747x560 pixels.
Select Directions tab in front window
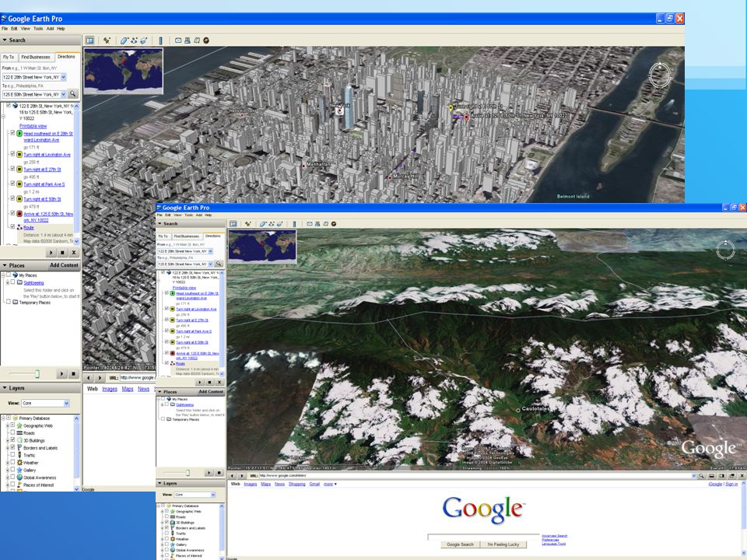click(x=213, y=236)
